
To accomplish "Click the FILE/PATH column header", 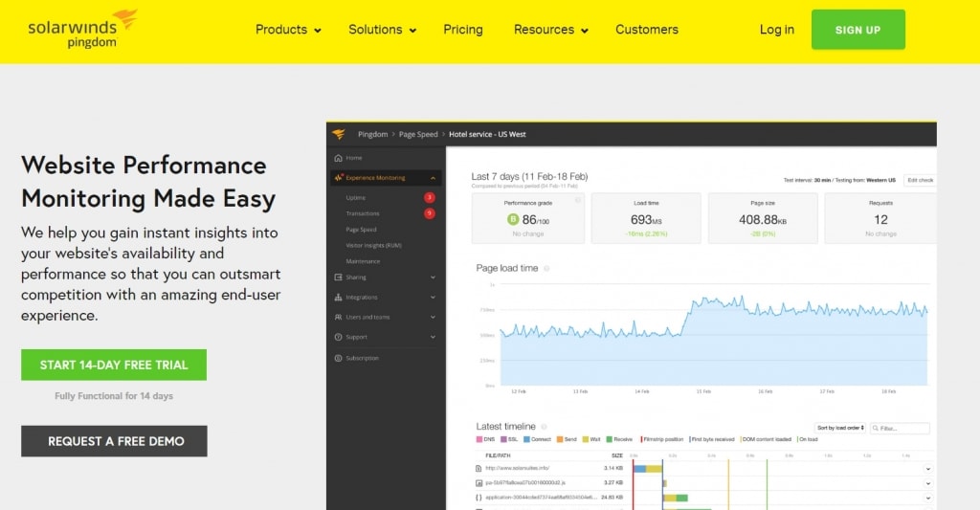I will [498, 455].
